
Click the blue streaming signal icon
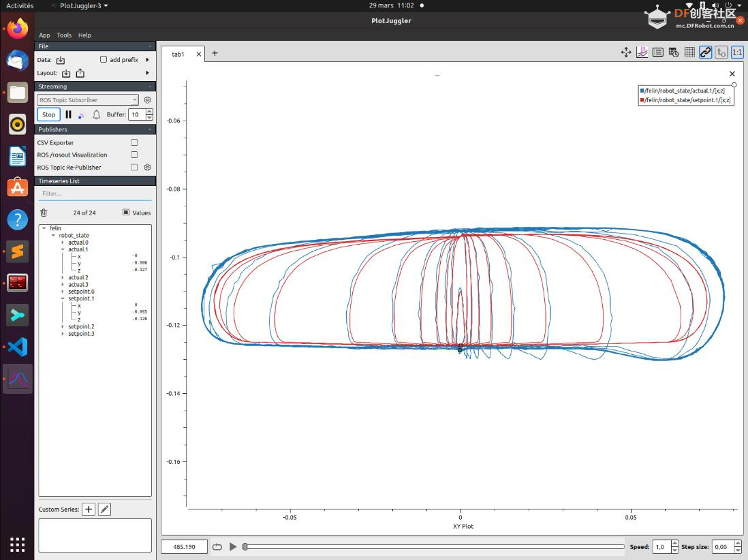click(x=81, y=115)
